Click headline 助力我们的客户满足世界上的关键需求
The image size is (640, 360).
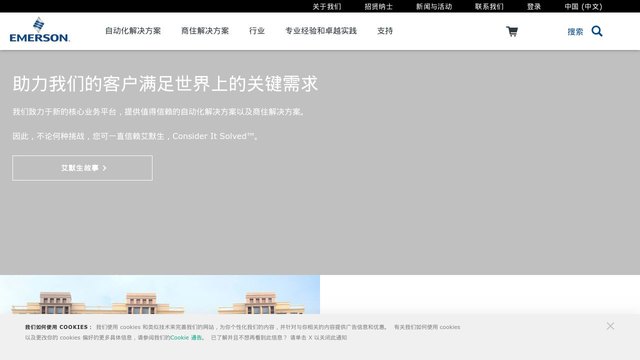[x=165, y=84]
